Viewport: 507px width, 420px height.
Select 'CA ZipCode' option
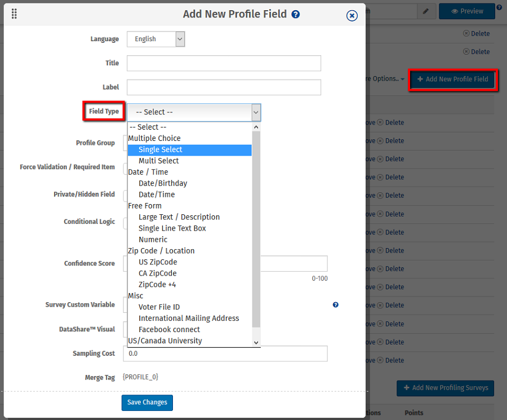[190, 273]
